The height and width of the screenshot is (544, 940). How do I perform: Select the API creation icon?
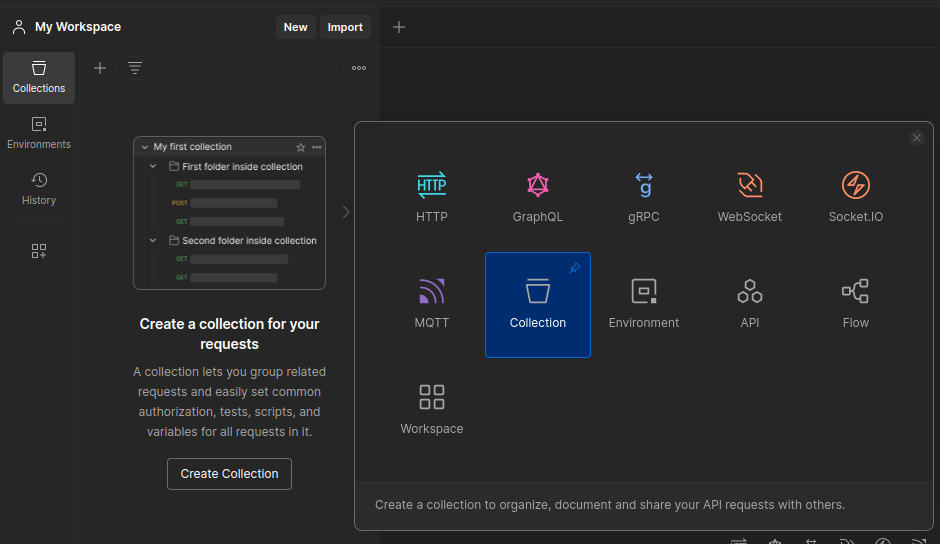[750, 303]
